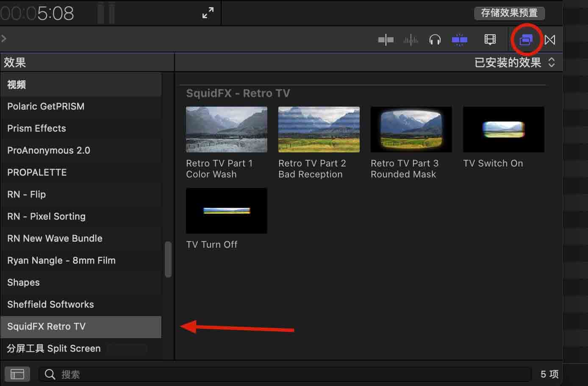Viewport: 588px width, 386px height.
Task: Toggle clip skimming icon
Action: [x=386, y=40]
